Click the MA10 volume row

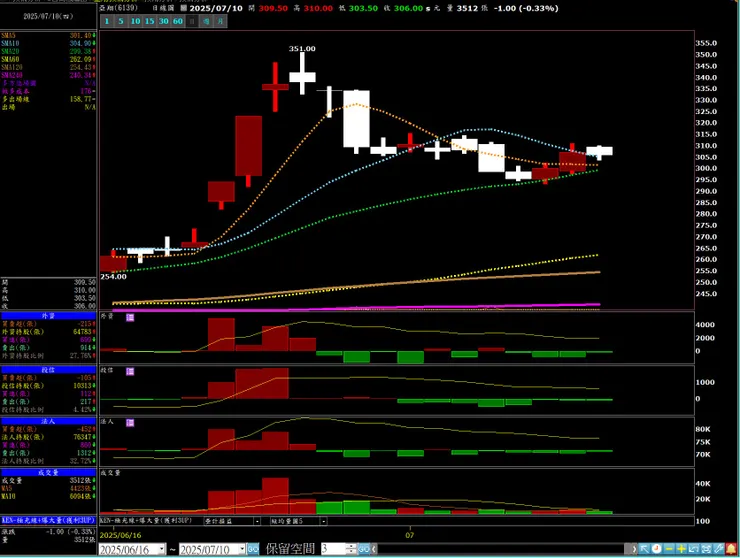tap(48, 497)
